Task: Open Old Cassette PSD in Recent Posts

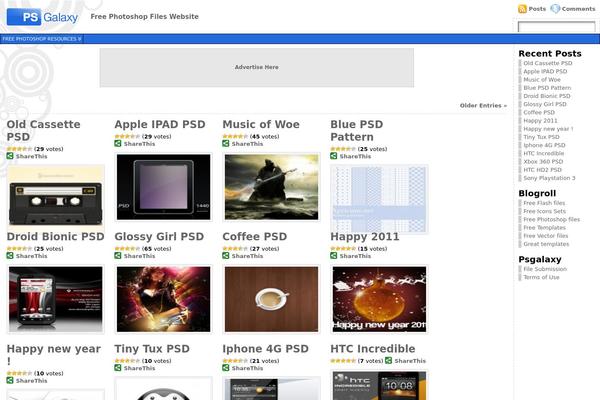Action: (548, 63)
